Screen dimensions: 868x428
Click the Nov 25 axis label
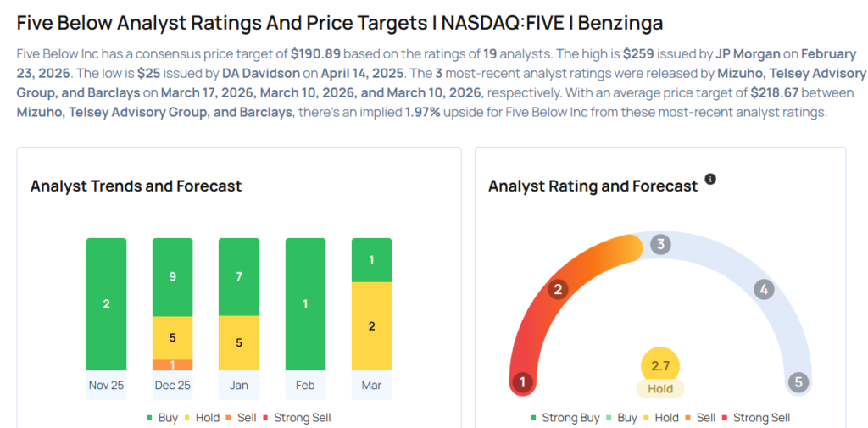pos(106,386)
